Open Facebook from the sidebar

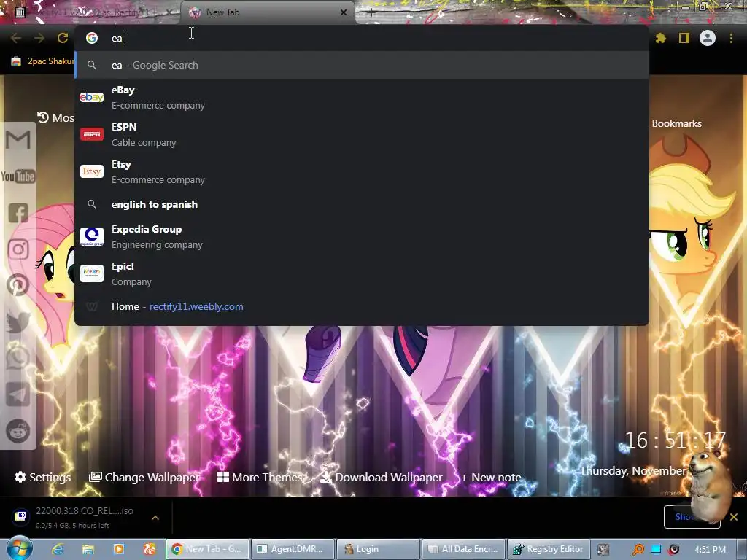tap(18, 214)
